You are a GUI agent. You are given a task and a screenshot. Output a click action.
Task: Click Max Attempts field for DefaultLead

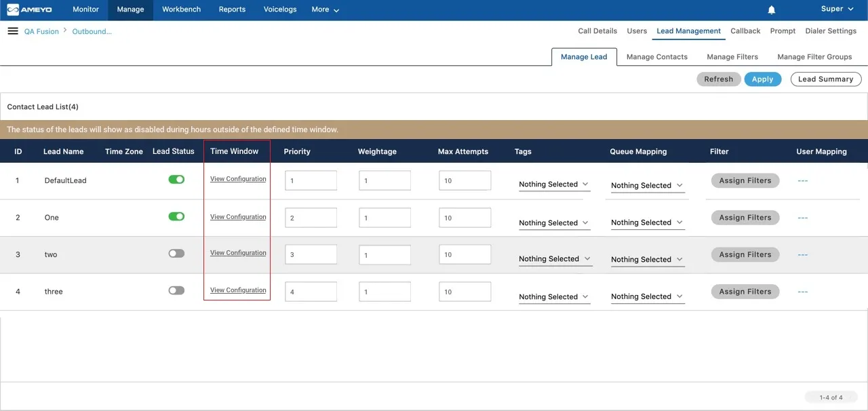tap(465, 180)
